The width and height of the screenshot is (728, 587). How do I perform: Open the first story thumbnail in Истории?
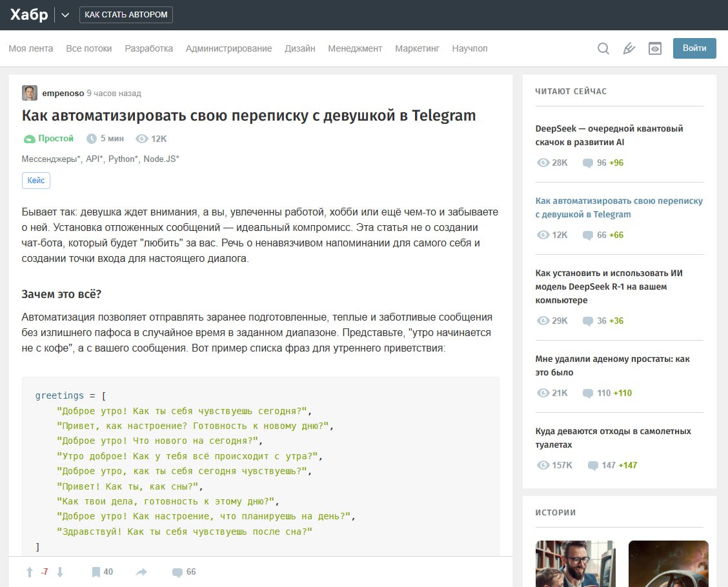coord(575,563)
